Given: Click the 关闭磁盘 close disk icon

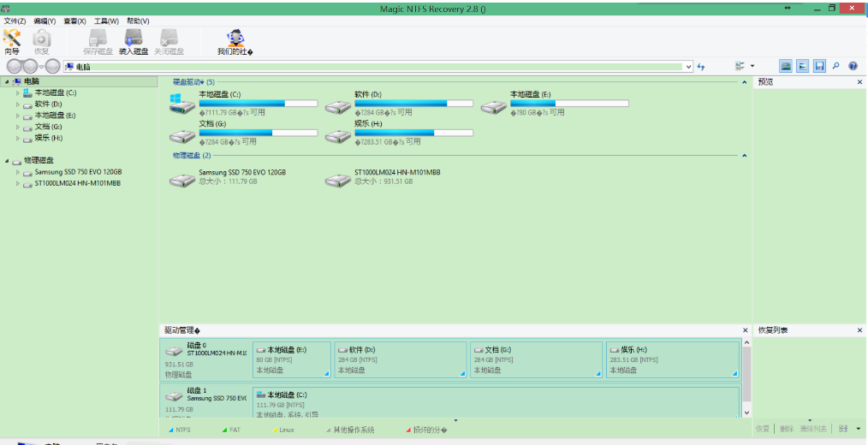Looking at the screenshot, I should tap(169, 42).
